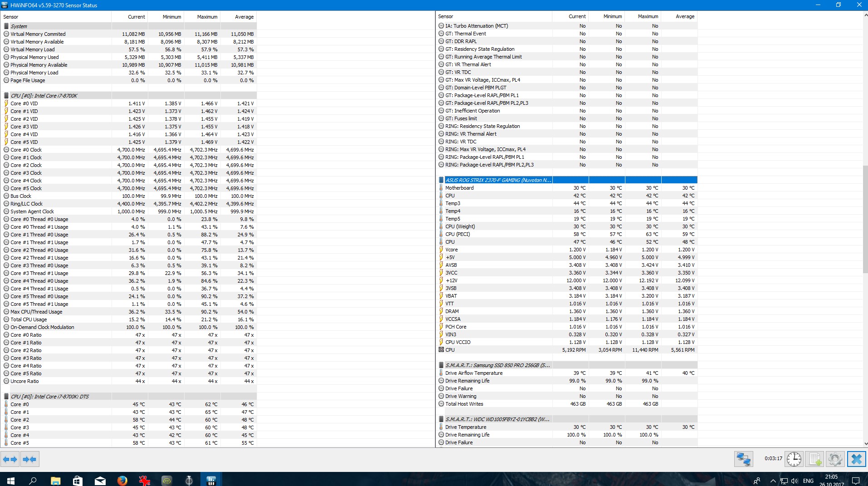The image size is (868, 486).
Task: Open the Microsoft Store taskbar icon
Action: pos(78,480)
